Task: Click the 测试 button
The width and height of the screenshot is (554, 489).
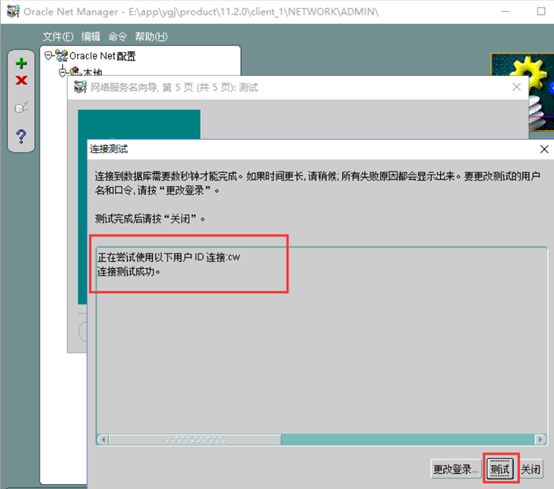Action: (x=500, y=469)
